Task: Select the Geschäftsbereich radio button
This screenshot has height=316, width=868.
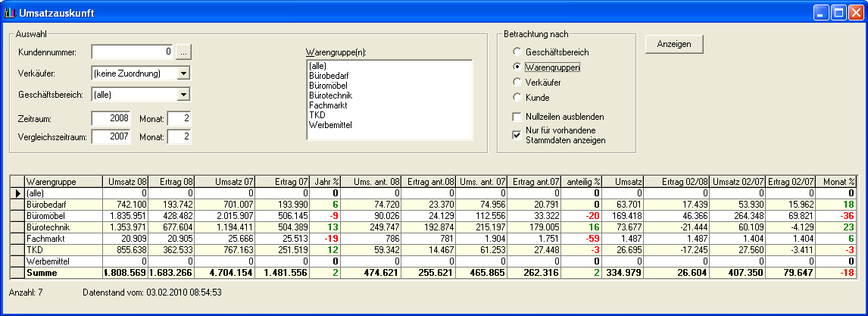Action: [517, 52]
